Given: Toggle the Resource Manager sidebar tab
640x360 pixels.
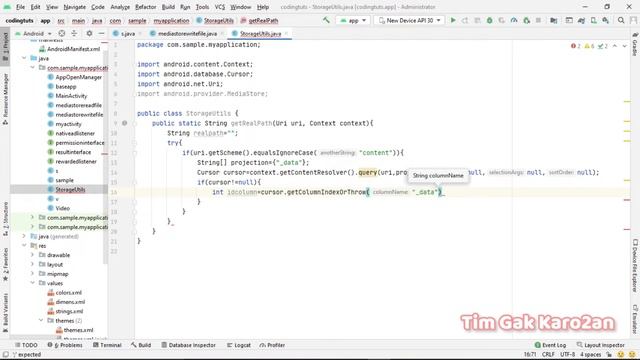Looking at the screenshot, I should click(x=5, y=100).
